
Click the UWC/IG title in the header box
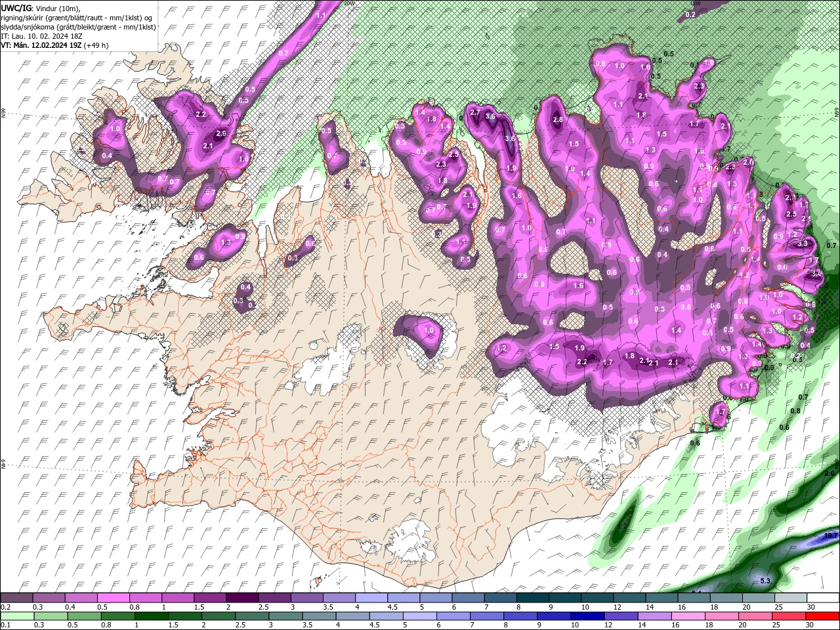[16, 8]
